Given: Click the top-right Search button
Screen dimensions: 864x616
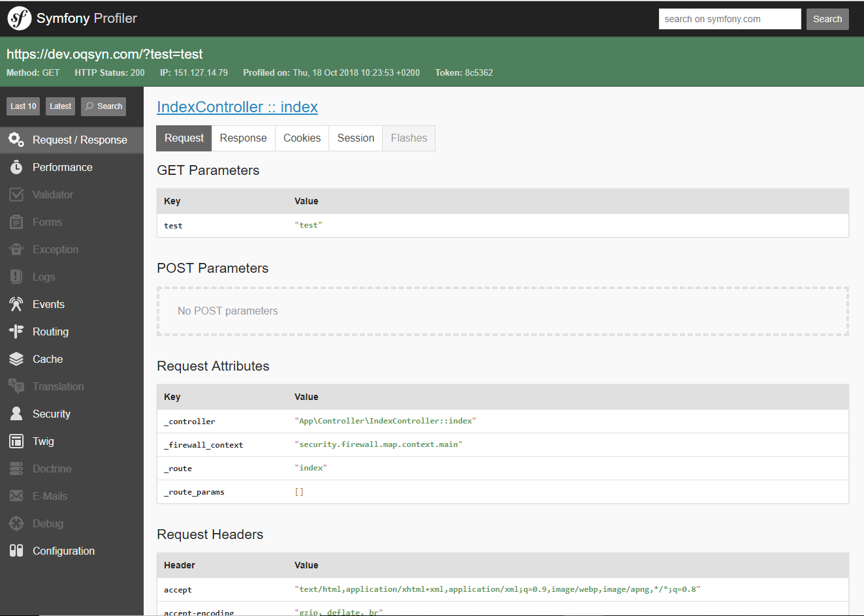Looking at the screenshot, I should point(827,19).
